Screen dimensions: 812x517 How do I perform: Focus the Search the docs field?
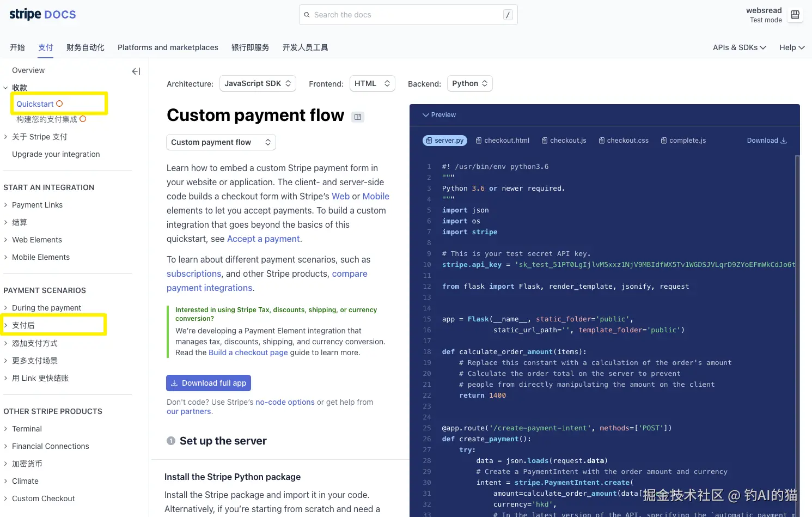pyautogui.click(x=408, y=15)
